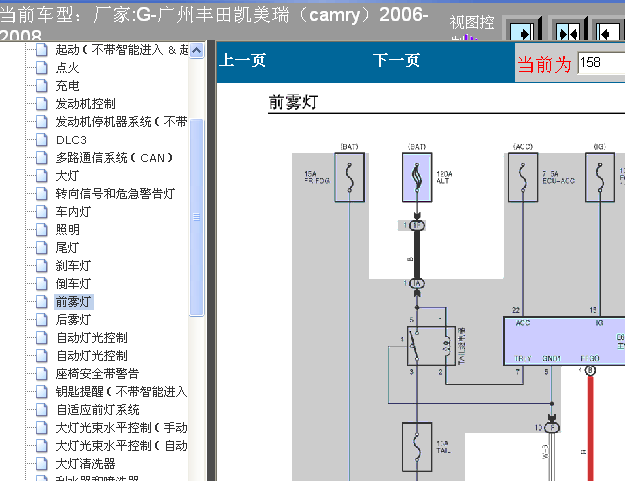The width and height of the screenshot is (625, 481).
Task: Click the page icon beside 自适应前灯系统
Action: [x=41, y=410]
